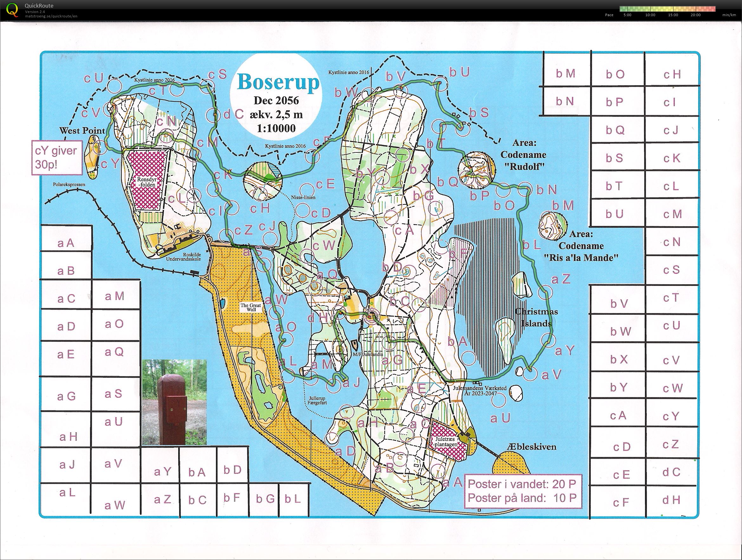Click the 'Poster på land: 10 P' text
Screen dimensions: 742x560
(522, 498)
